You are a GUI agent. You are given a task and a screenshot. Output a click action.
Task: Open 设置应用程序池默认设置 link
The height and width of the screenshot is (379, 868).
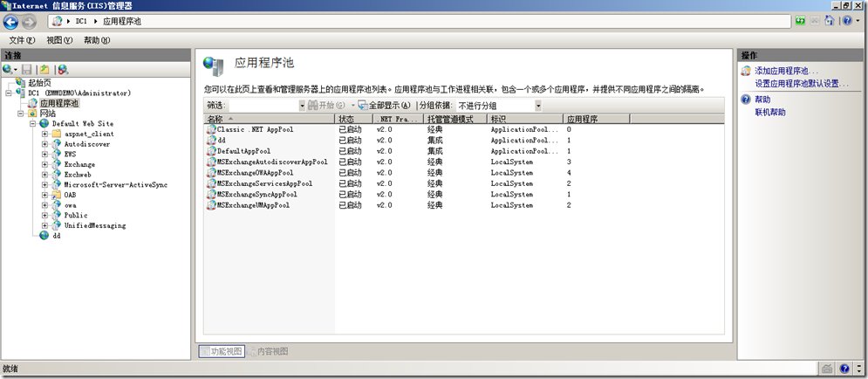click(x=802, y=84)
